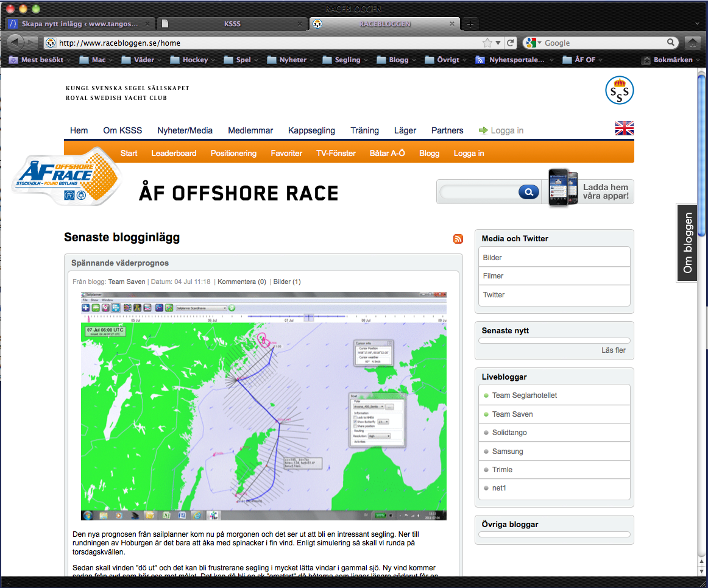Viewport: 708px width, 588px height.
Task: Open TV-Fönster in orange bar
Action: [336, 153]
